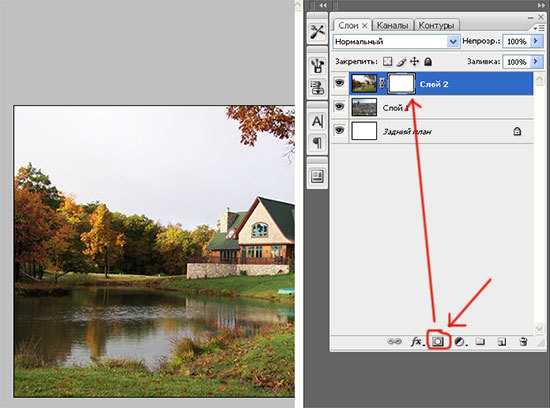Viewport: 550px width, 408px height.
Task: Expand the Непрозр. opacity slider arrow
Action: click(x=536, y=41)
